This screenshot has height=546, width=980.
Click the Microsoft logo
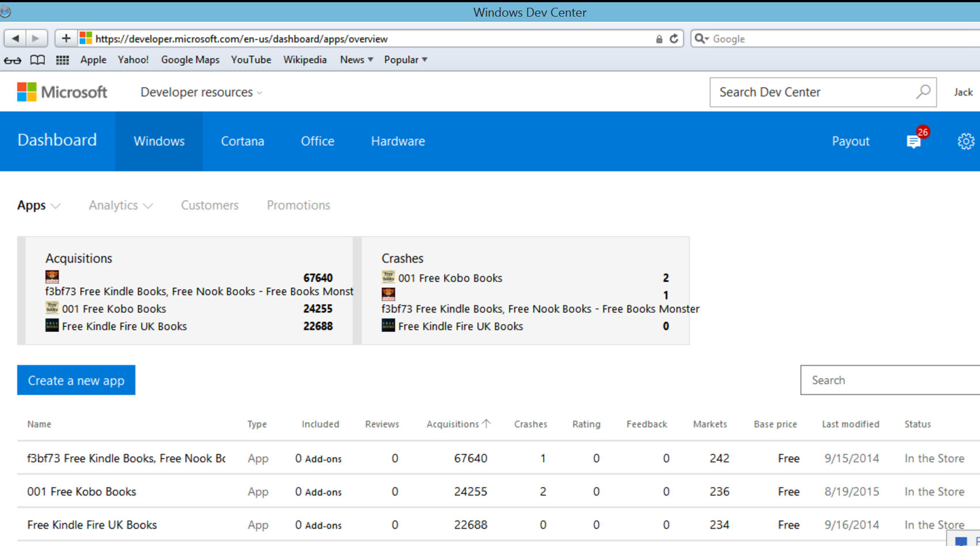coord(62,92)
